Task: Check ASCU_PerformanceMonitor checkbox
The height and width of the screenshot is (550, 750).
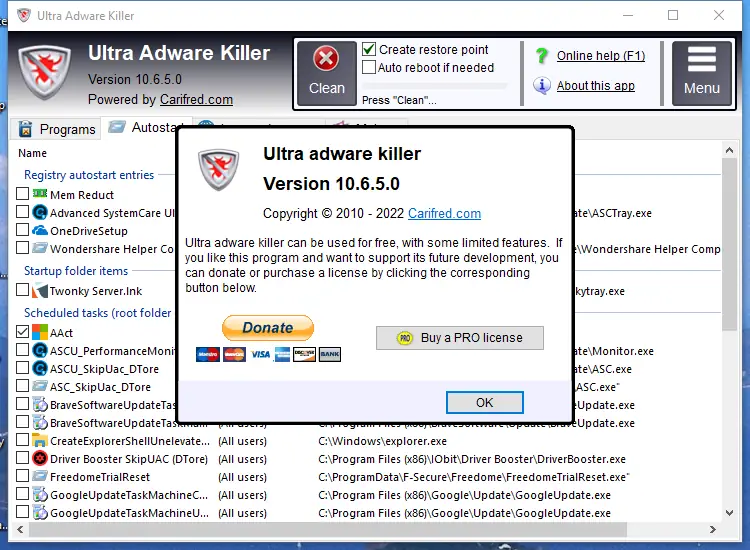Action: coord(22,350)
